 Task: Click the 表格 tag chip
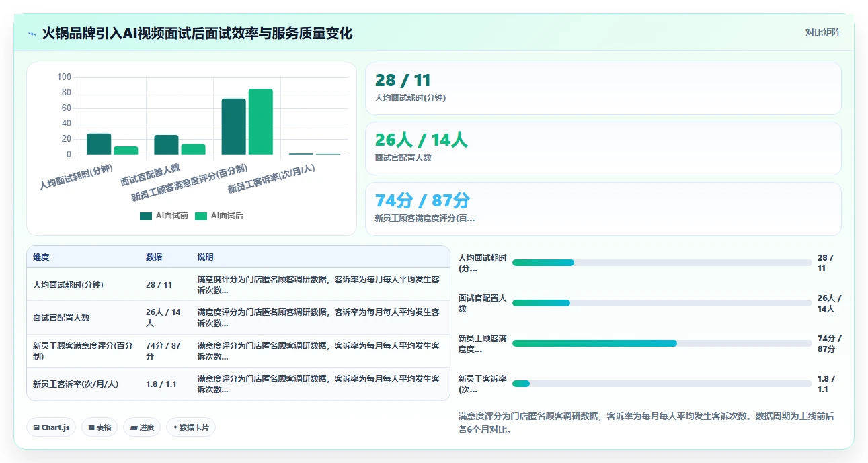(x=100, y=427)
